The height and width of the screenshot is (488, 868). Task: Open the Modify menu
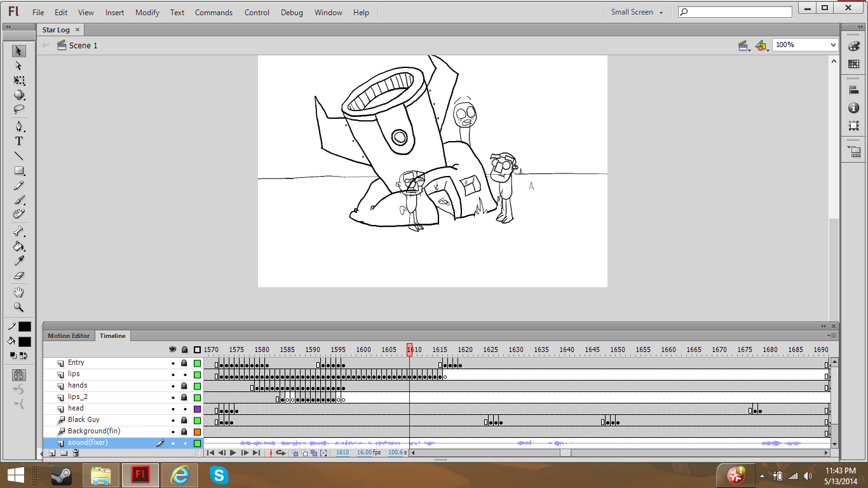click(147, 12)
